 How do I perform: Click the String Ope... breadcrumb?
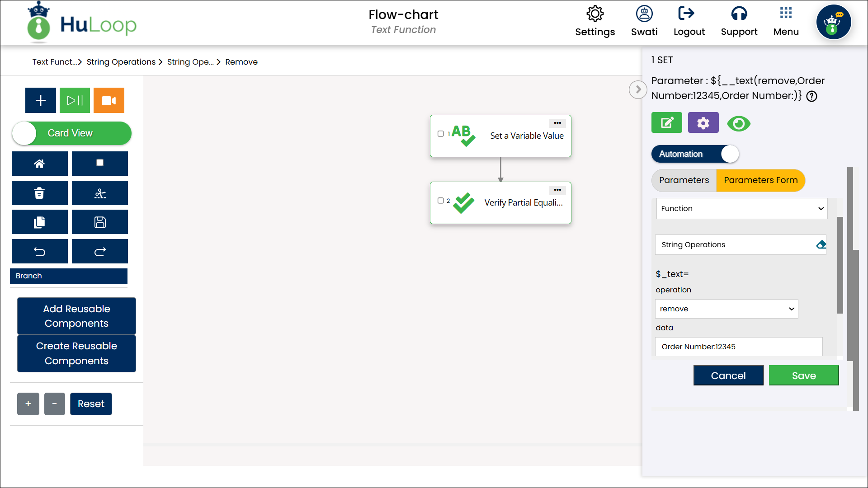point(190,62)
